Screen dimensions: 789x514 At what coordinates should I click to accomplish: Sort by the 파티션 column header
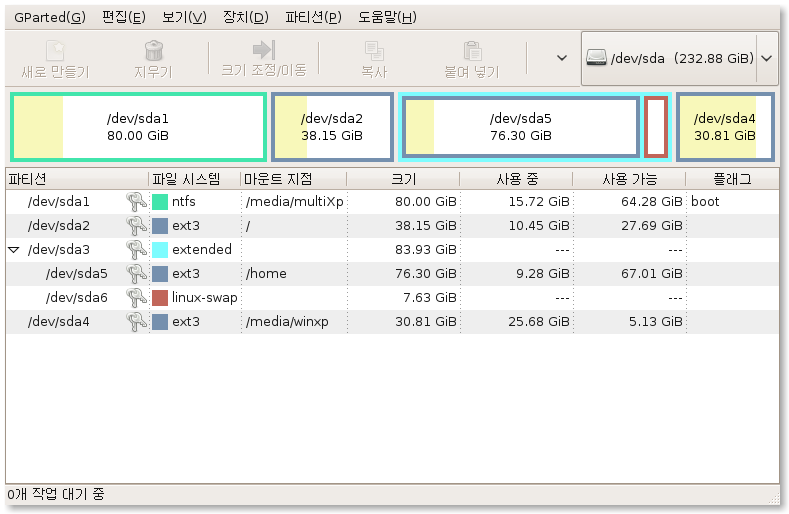tap(77, 179)
